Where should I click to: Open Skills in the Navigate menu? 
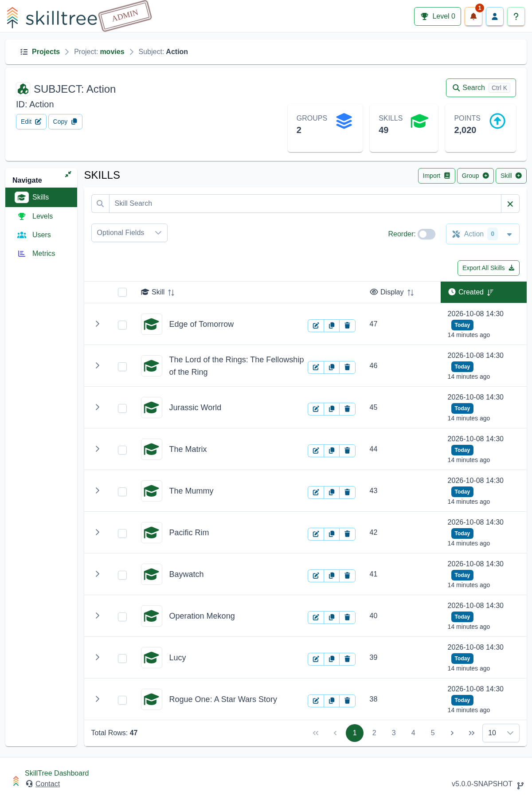pyautogui.click(x=41, y=197)
